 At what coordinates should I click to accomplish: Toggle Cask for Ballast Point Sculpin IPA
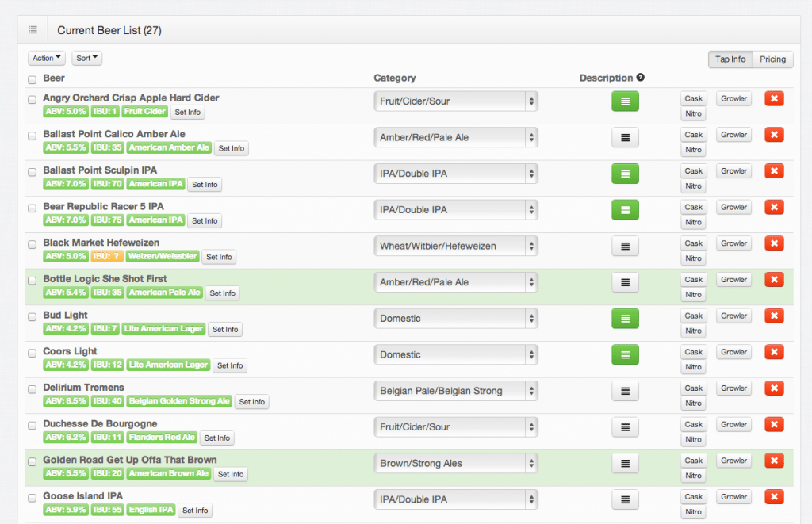click(x=693, y=171)
